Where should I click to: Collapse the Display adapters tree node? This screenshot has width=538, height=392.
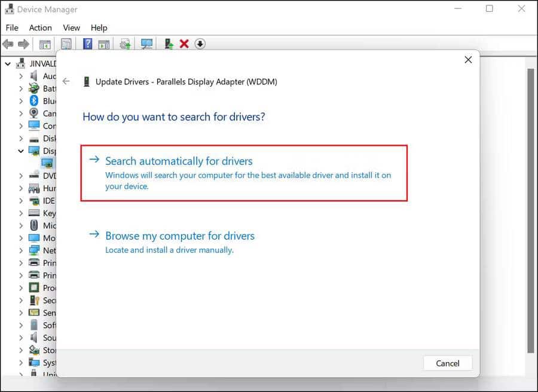(x=22, y=151)
